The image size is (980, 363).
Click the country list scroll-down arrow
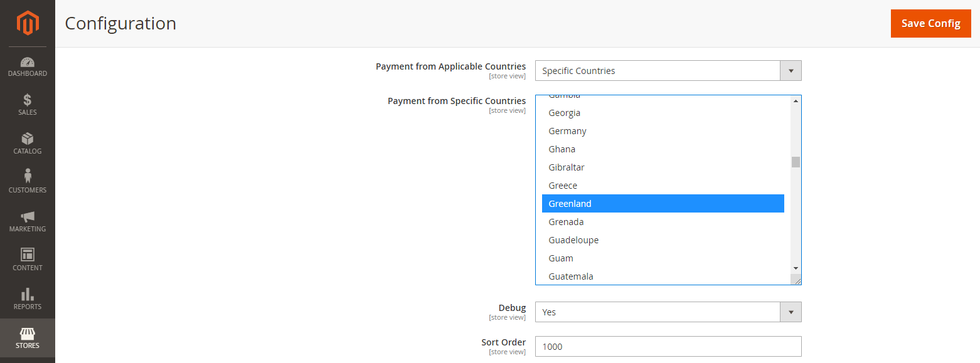click(796, 268)
